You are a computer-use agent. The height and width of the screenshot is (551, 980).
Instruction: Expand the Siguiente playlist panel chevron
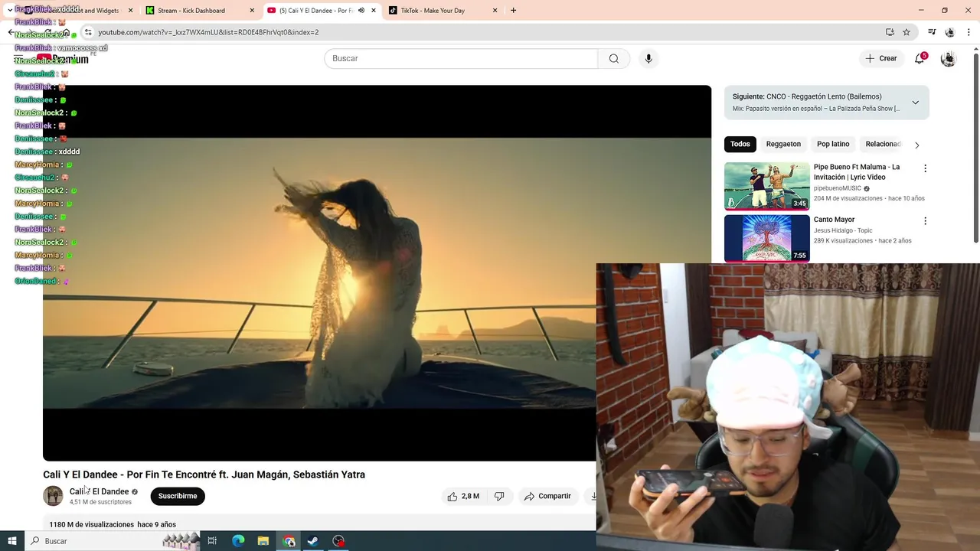coord(915,103)
